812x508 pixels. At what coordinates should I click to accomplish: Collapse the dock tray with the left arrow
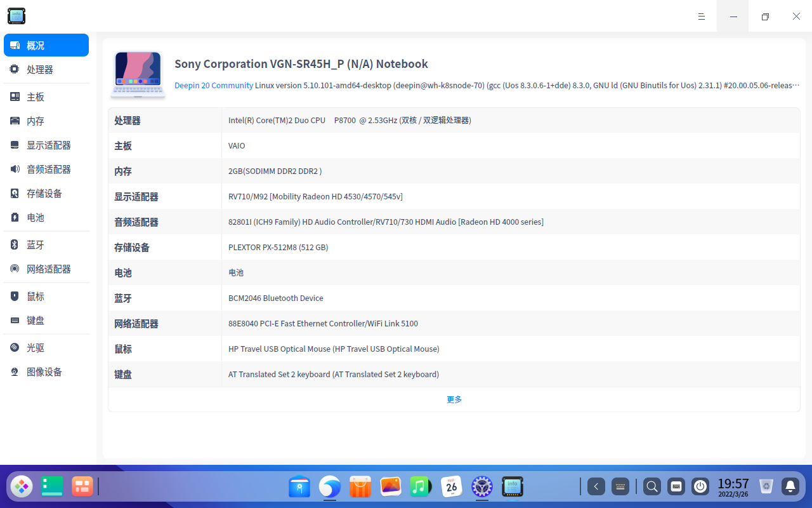click(x=596, y=486)
